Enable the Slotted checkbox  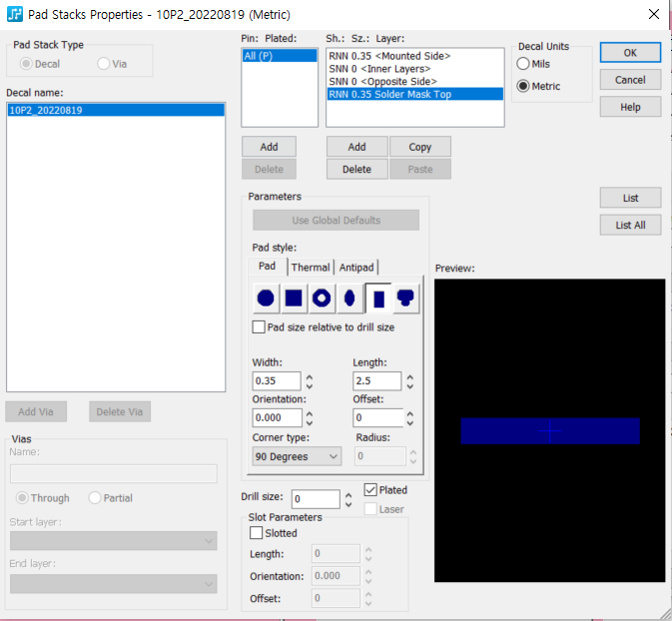[x=257, y=533]
